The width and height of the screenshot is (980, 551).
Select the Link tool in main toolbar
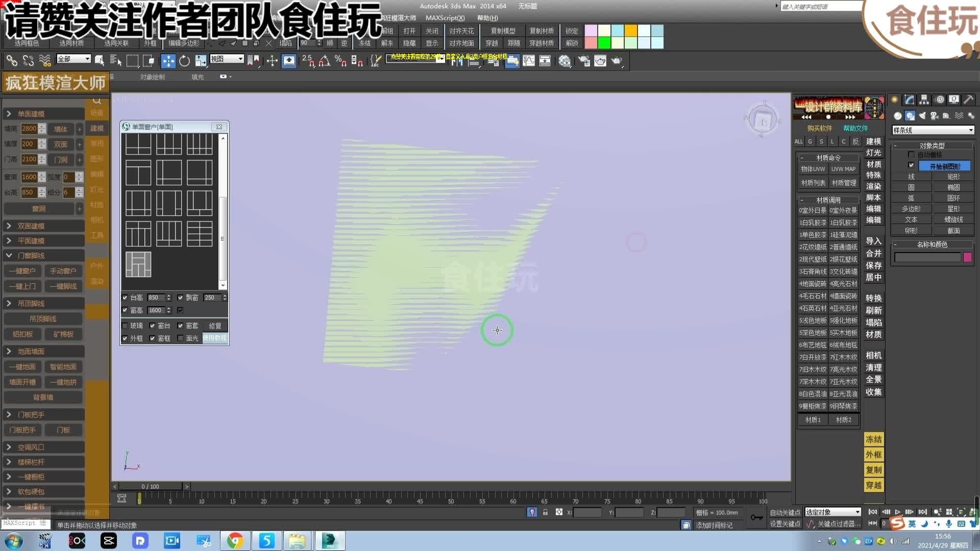(11, 61)
